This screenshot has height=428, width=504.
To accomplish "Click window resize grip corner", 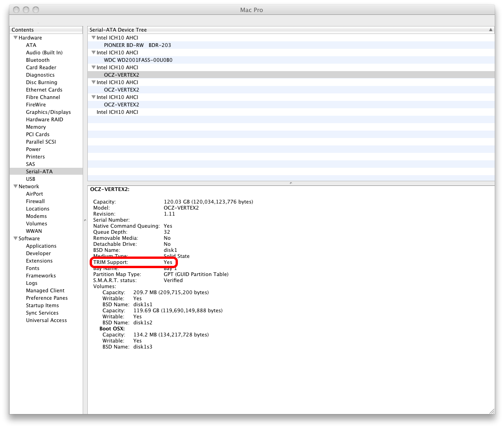I will coord(492,411).
